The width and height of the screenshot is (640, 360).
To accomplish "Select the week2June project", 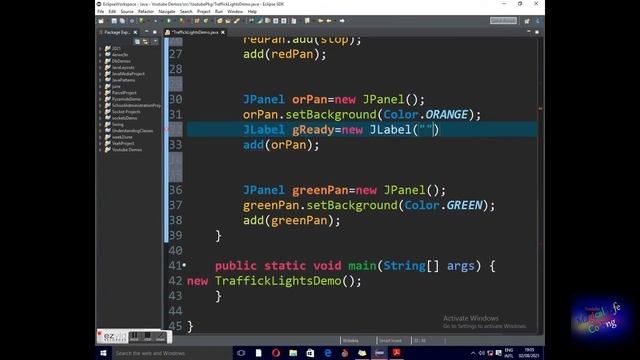I will (x=122, y=137).
